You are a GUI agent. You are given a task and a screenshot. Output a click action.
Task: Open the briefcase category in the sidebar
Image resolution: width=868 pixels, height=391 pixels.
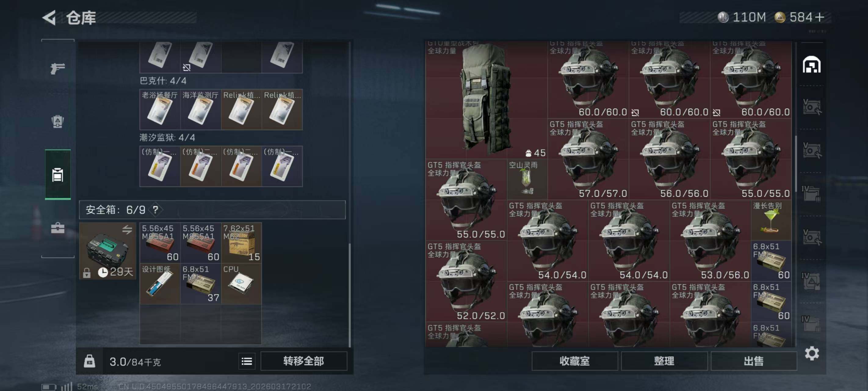click(x=58, y=228)
